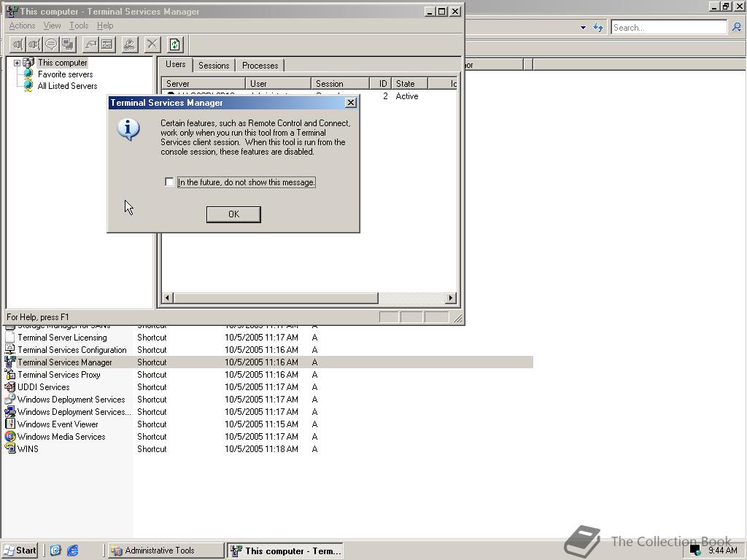This screenshot has height=560, width=747.
Task: Click the Terminal Services Configuration icon
Action: [10, 349]
